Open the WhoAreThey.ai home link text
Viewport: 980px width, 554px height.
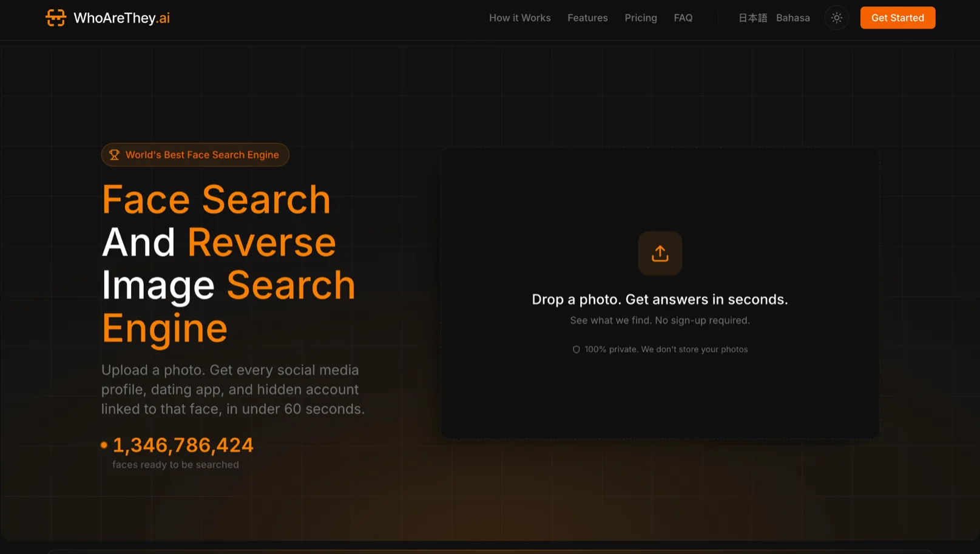pyautogui.click(x=121, y=18)
